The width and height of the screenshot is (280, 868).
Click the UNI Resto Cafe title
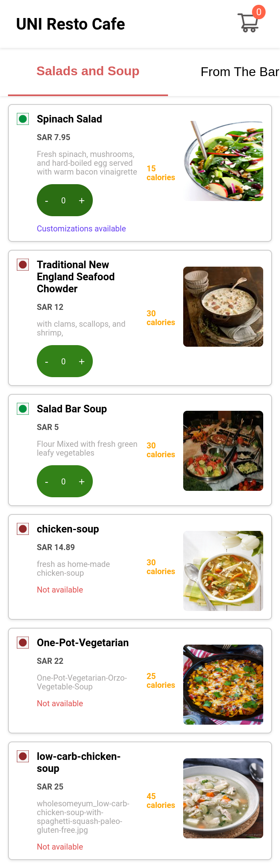71,24
